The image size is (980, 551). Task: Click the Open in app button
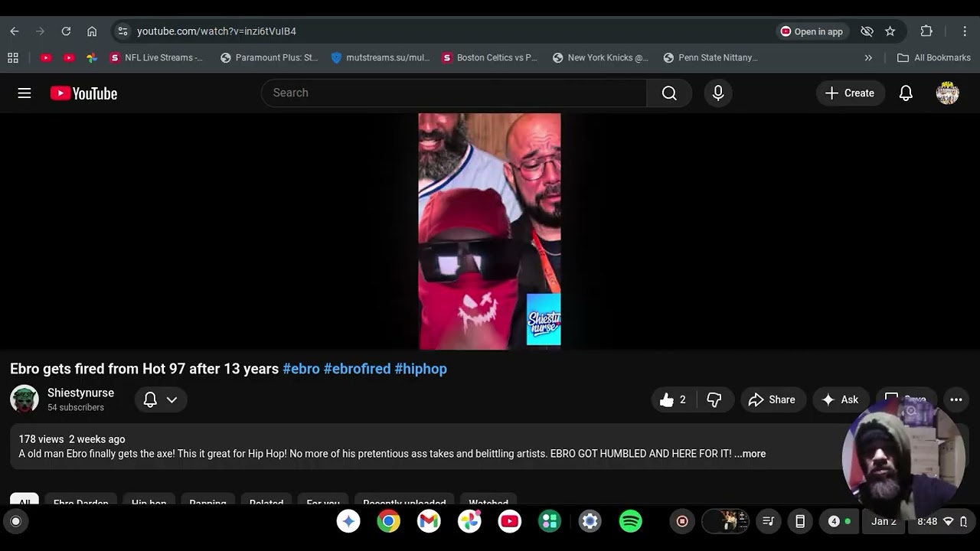[812, 31]
